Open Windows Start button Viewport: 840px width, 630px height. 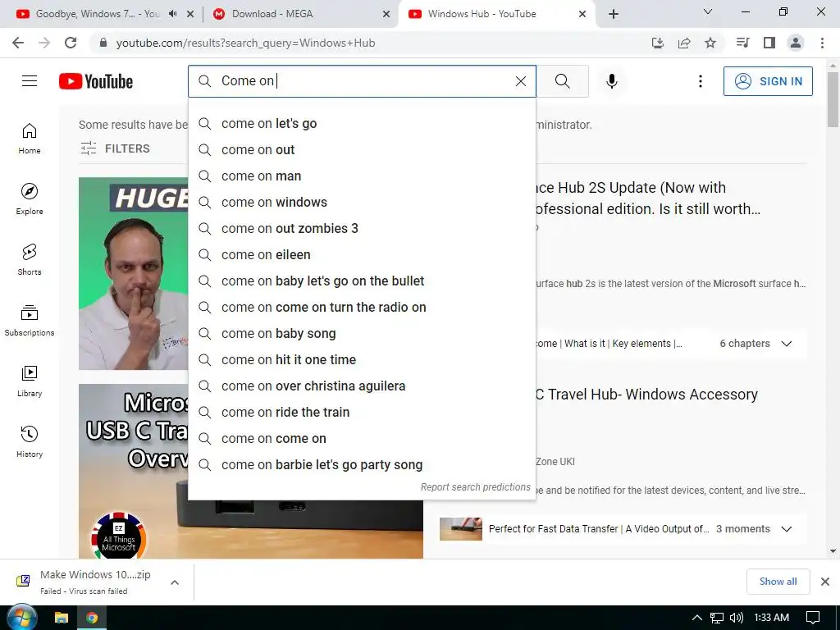pyautogui.click(x=21, y=618)
